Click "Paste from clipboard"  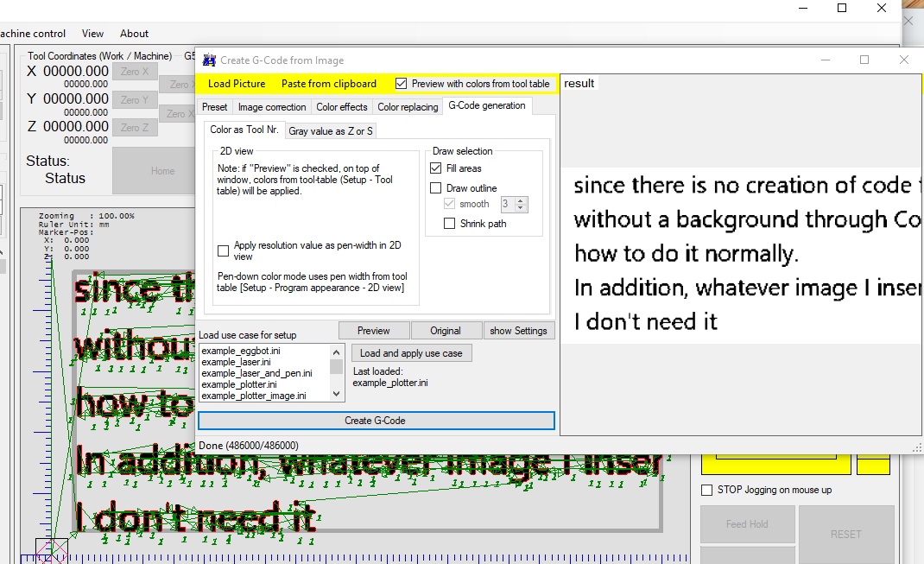pos(328,84)
